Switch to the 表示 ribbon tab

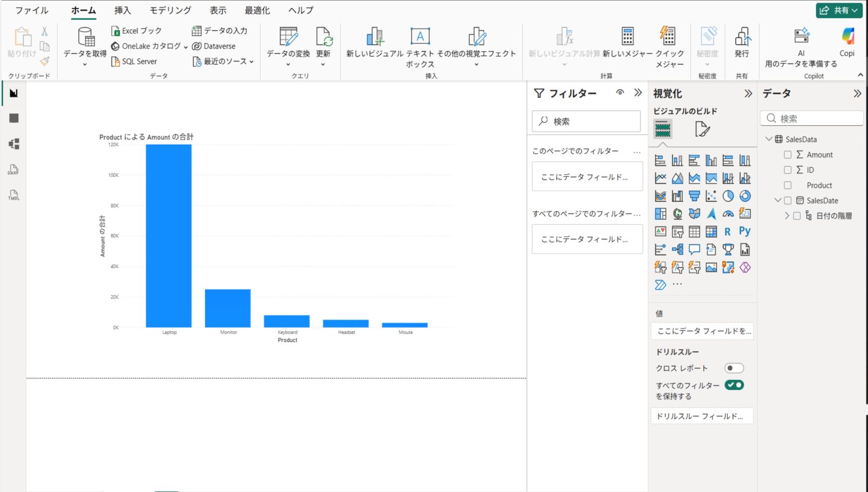[218, 10]
